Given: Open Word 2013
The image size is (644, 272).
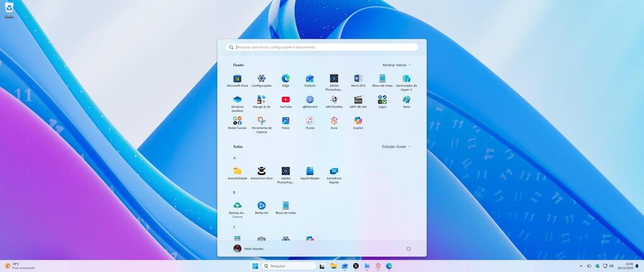Looking at the screenshot, I should (x=358, y=81).
